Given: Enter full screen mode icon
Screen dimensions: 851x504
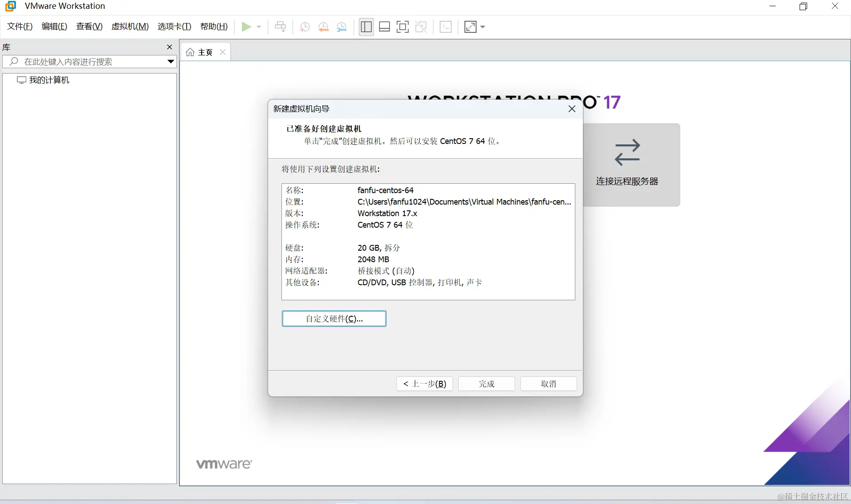Looking at the screenshot, I should click(x=402, y=27).
